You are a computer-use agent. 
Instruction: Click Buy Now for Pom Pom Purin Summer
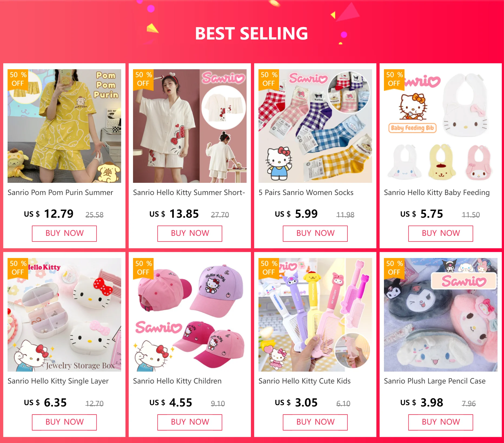tap(64, 234)
